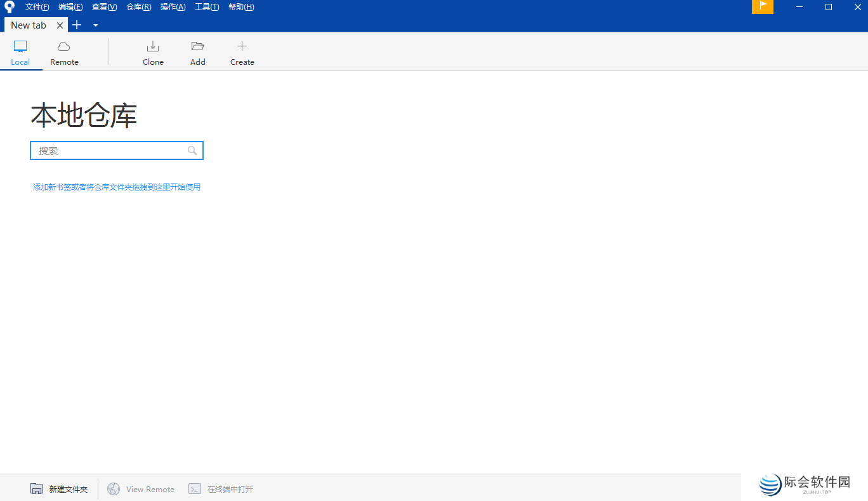The width and height of the screenshot is (868, 501).
Task: Open the 操作 menu
Action: [173, 6]
